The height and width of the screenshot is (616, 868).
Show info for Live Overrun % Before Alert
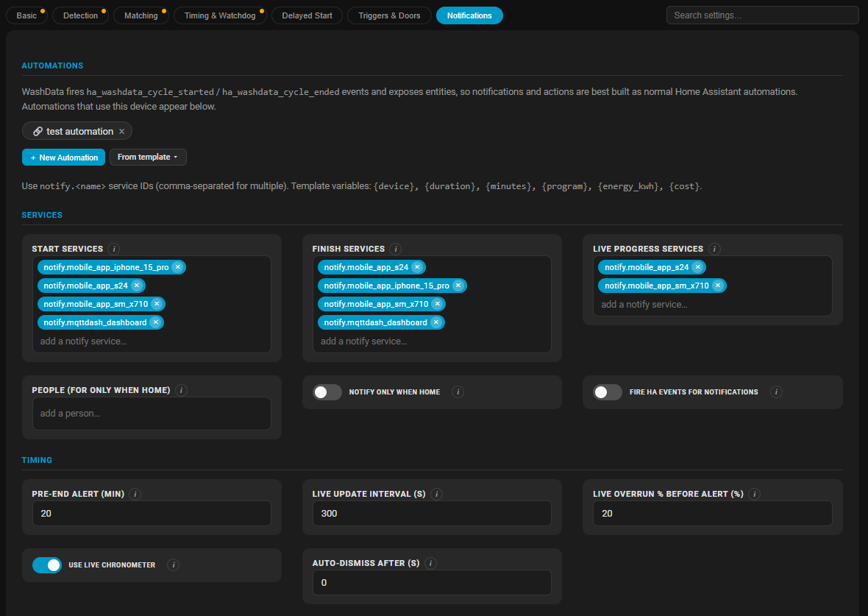(754, 494)
